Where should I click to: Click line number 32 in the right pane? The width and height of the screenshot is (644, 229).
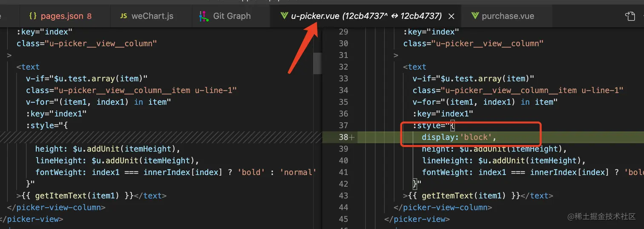pos(343,67)
